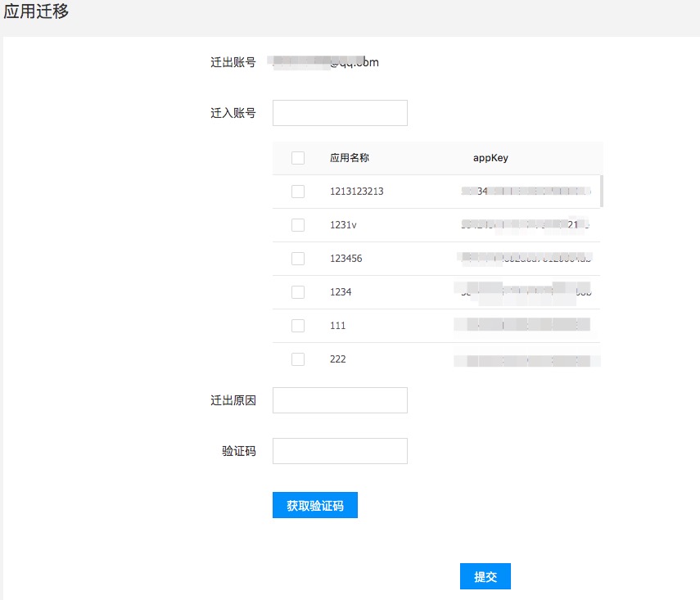Tick the select-all checkbox beside 应用名称

click(x=298, y=158)
